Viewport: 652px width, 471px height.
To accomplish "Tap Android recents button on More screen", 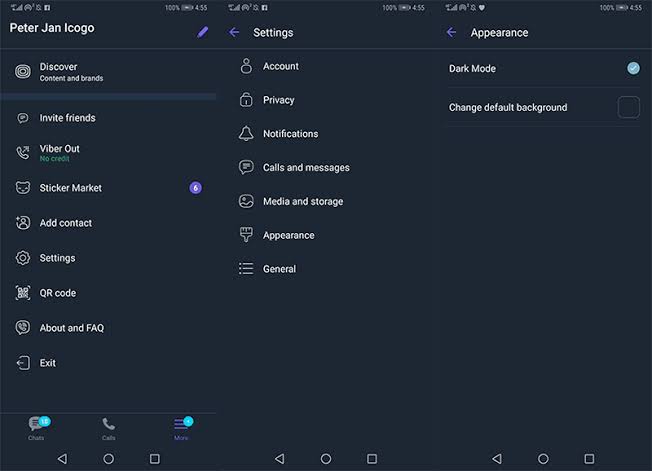I will [x=155, y=459].
